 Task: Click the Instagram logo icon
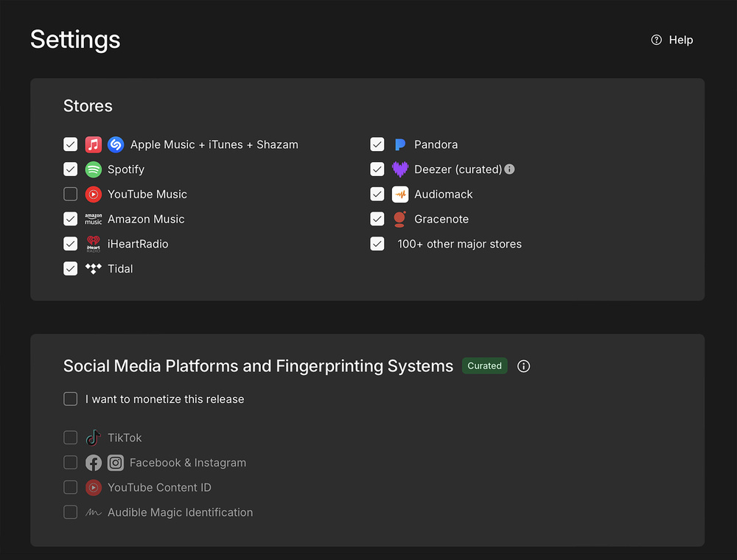coord(116,463)
